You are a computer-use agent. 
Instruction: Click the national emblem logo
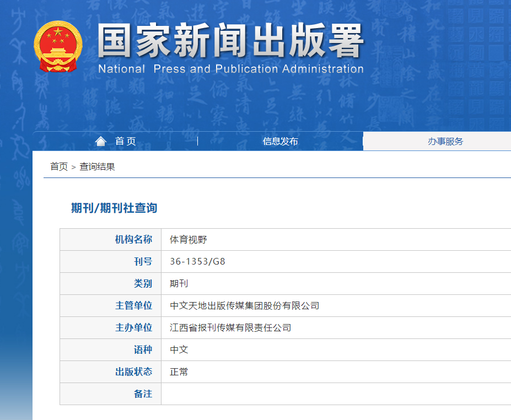[58, 46]
